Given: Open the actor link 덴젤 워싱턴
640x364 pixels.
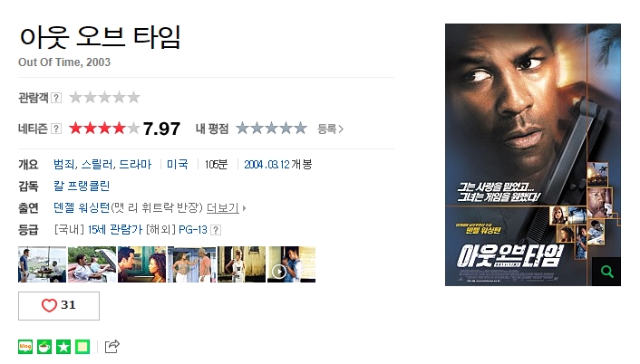Looking at the screenshot, I should tap(82, 208).
